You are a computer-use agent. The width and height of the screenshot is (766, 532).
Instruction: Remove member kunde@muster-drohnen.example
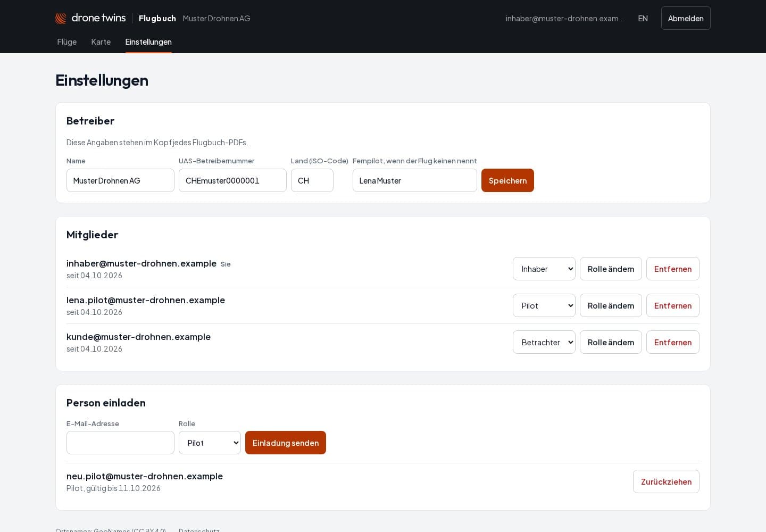(673, 342)
